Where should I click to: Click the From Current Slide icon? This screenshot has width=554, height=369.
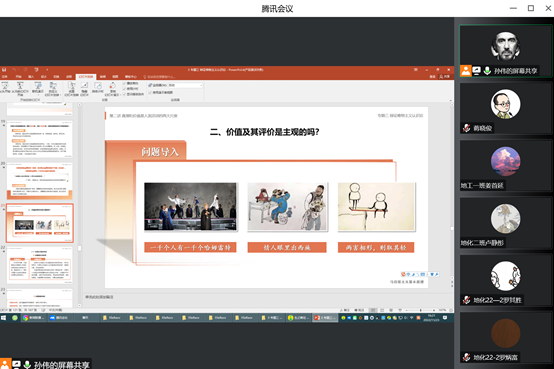click(20, 86)
